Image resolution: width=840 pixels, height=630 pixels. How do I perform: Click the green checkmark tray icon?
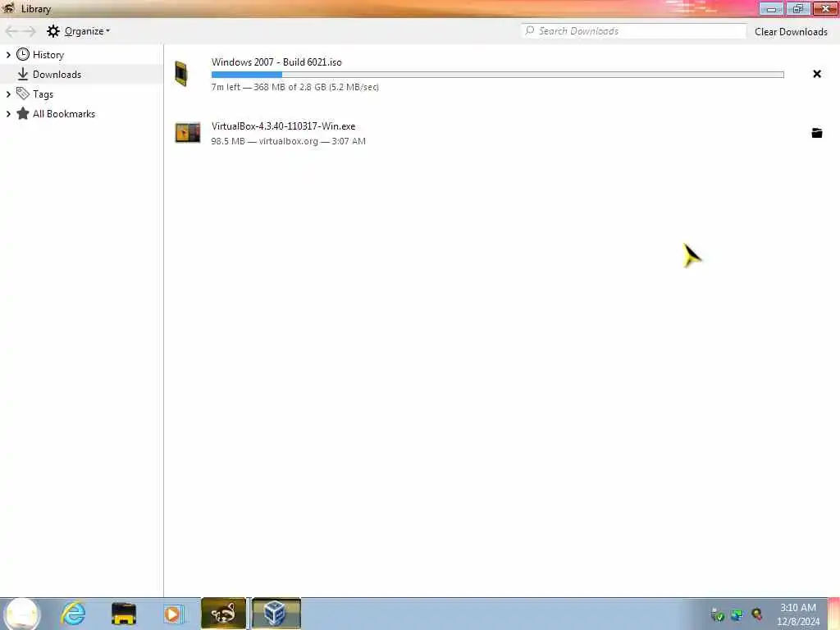[717, 614]
